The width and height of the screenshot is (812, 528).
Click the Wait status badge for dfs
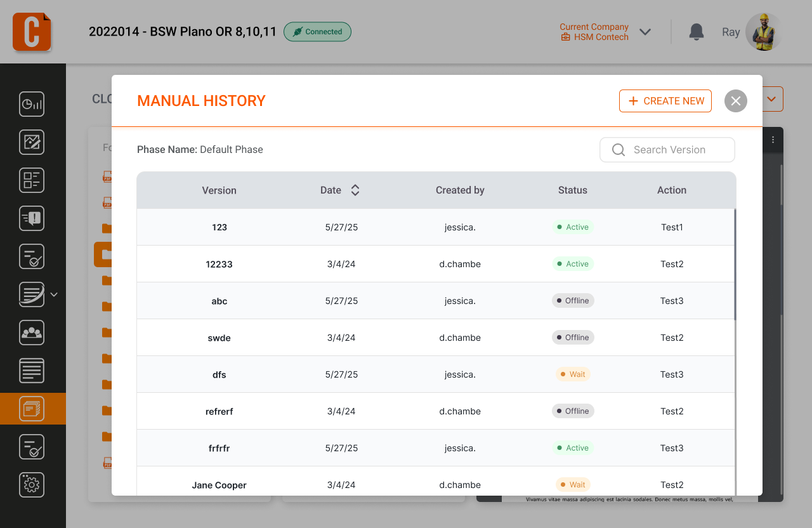tap(573, 374)
